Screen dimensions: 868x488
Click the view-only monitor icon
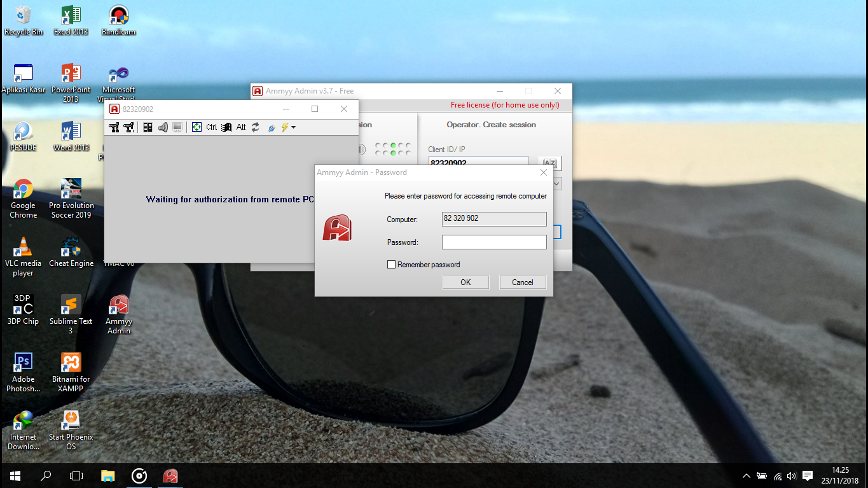177,127
